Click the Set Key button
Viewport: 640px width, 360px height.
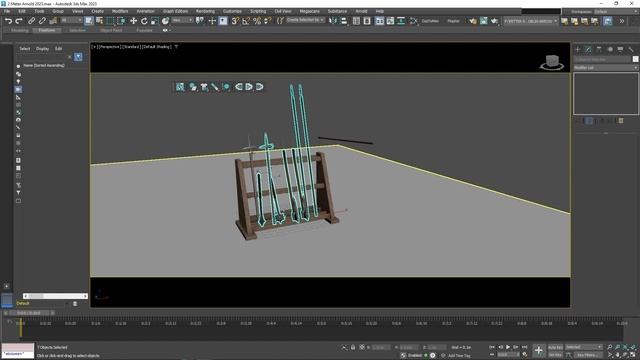tap(555, 355)
